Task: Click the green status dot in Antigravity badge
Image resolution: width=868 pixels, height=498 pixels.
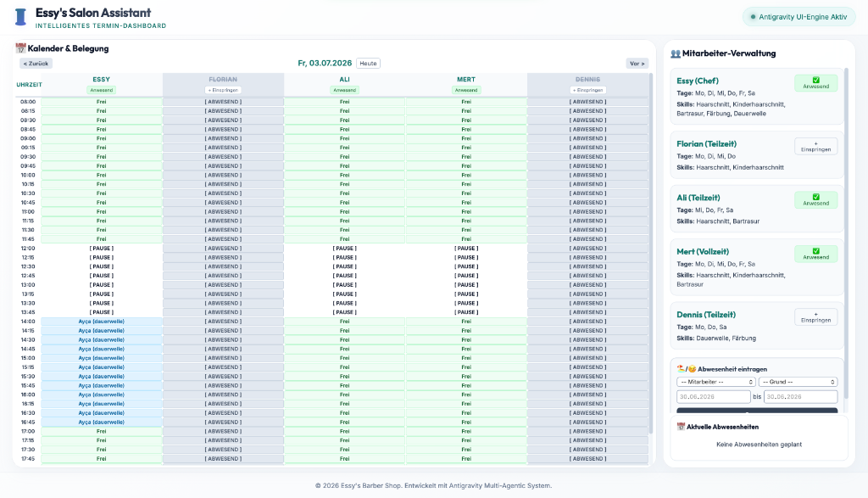Action: coord(753,17)
